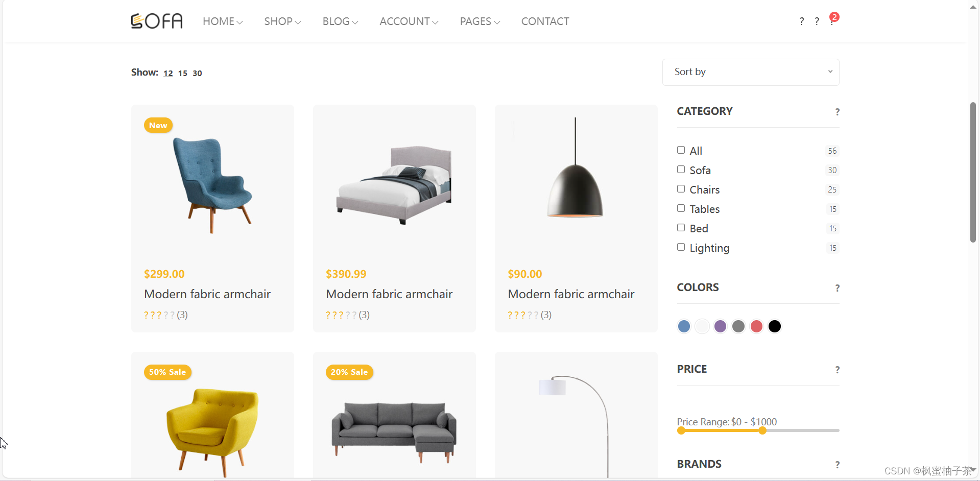
Task: Tick the Lighting category checkbox
Action: [x=681, y=247]
